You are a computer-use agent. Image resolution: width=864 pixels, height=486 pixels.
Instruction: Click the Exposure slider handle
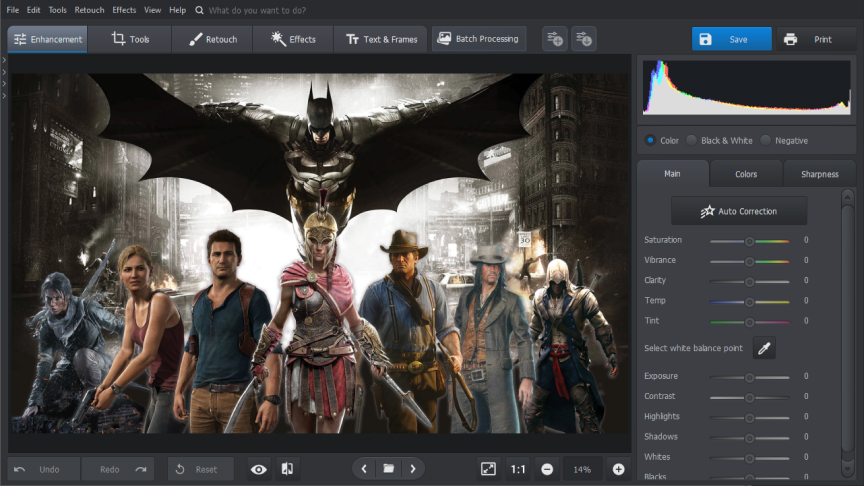pyautogui.click(x=749, y=377)
